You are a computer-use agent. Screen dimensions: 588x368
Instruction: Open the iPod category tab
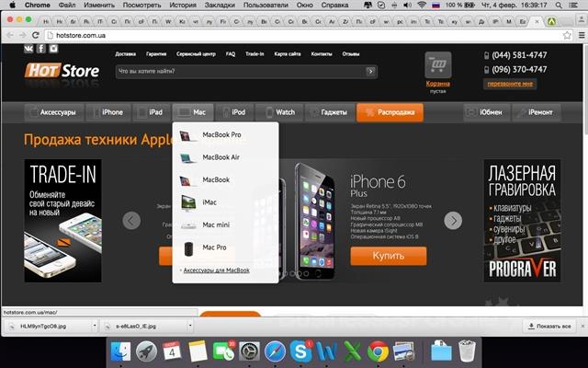click(234, 112)
